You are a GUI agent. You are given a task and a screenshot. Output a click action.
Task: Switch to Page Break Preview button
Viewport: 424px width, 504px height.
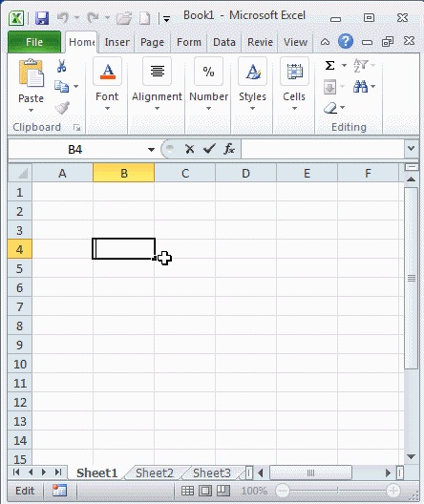point(223,491)
